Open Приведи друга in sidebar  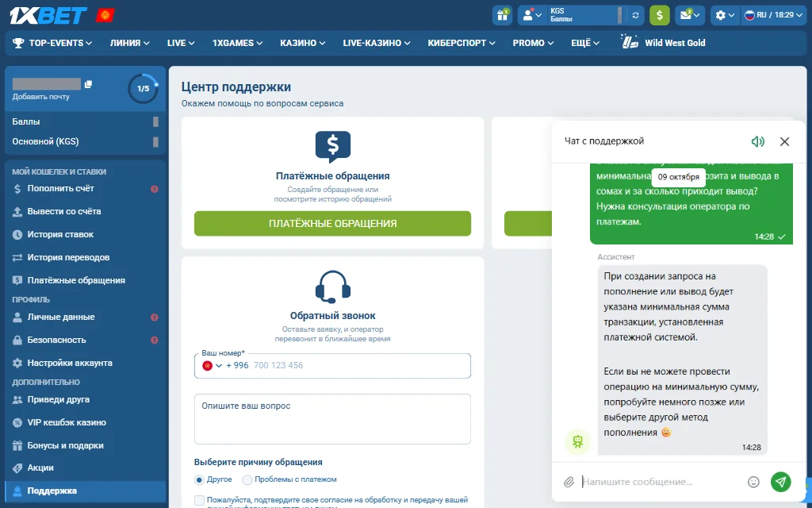[86, 400]
